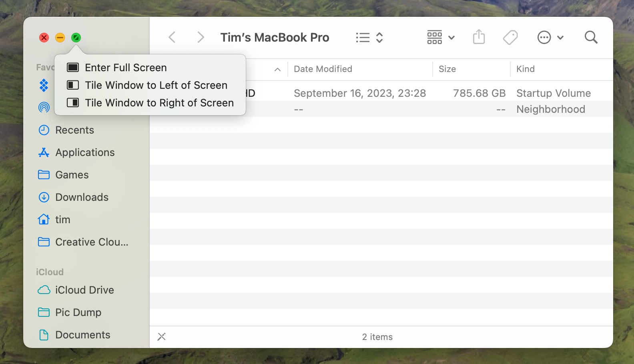Viewport: 634px width, 364px height.
Task: Open the list view switcher dropdown
Action: [369, 38]
